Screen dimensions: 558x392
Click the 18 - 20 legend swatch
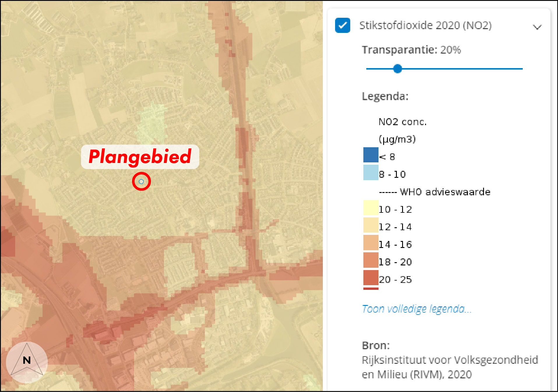(x=371, y=260)
